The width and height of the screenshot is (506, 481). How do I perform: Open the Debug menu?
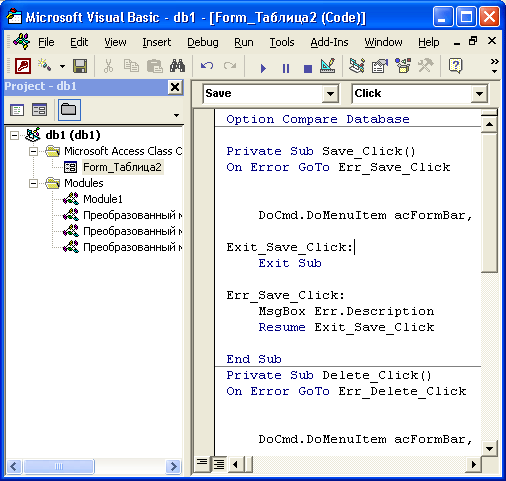pos(203,42)
